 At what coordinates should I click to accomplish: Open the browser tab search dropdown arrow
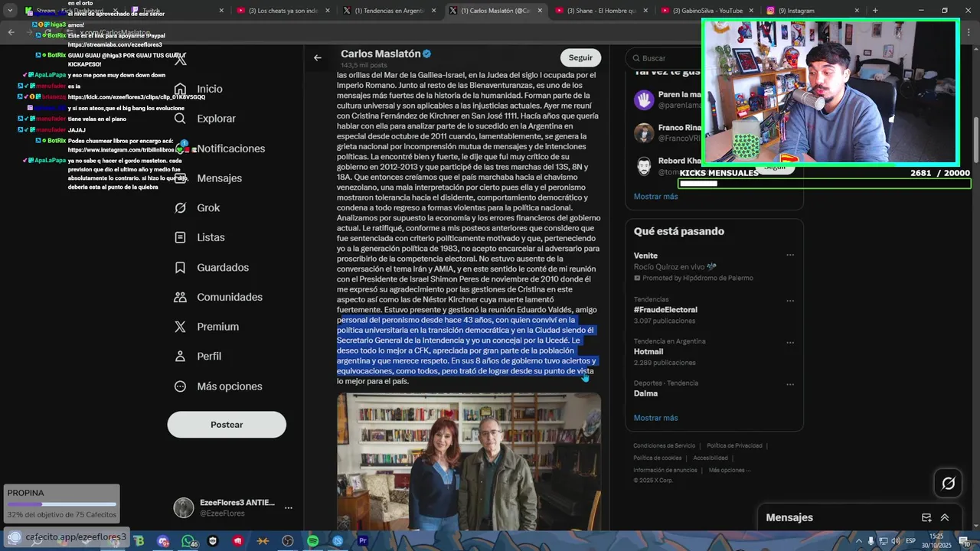pyautogui.click(x=10, y=11)
